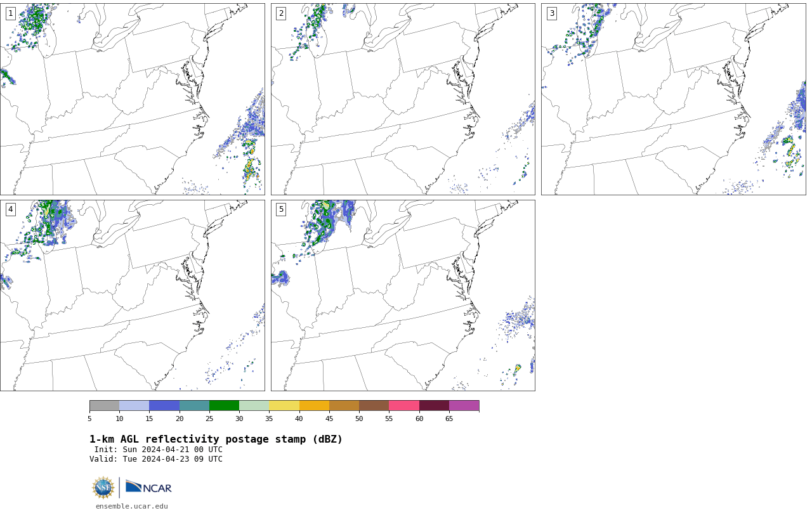Click the reflectivity postage stamp title
Viewport: 812px width, 513px height.
coord(216,439)
